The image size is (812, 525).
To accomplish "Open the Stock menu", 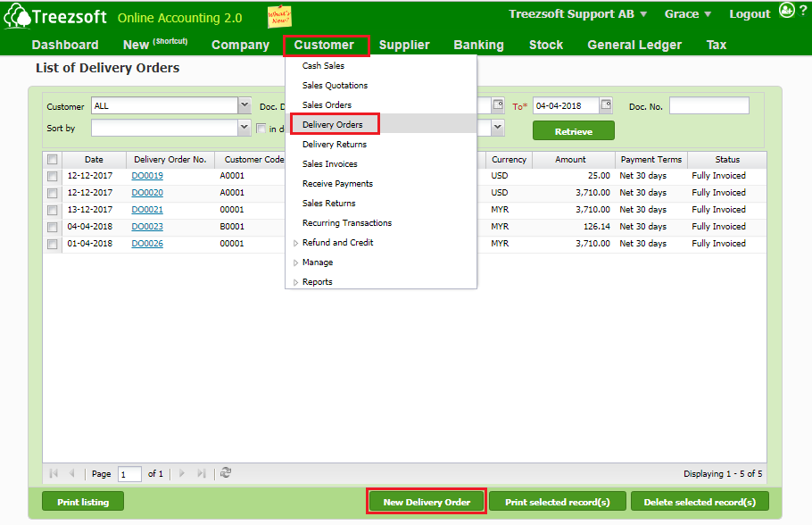I will coord(546,45).
